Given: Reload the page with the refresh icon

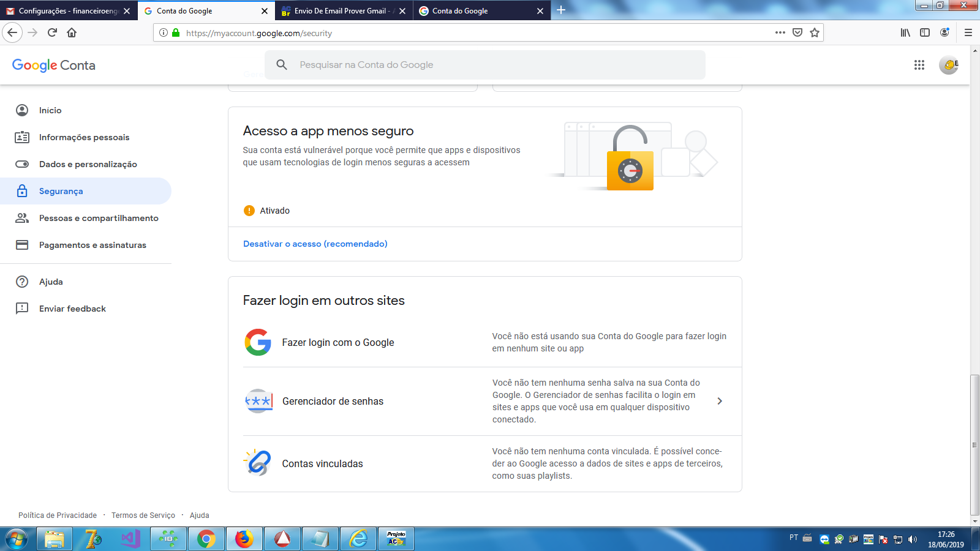Looking at the screenshot, I should pos(52,32).
